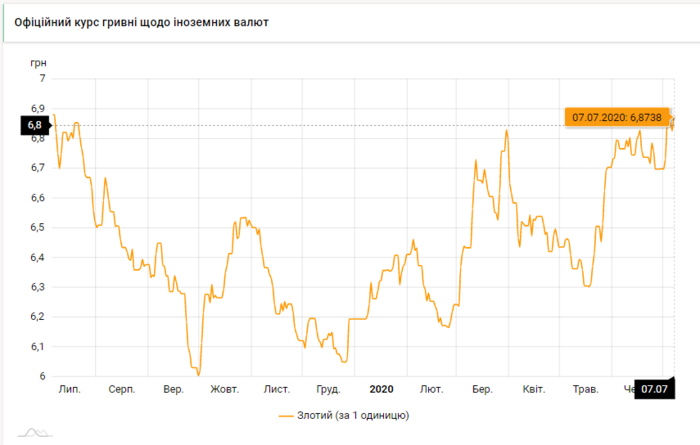Select the Трав. month label on the axis

(x=585, y=389)
